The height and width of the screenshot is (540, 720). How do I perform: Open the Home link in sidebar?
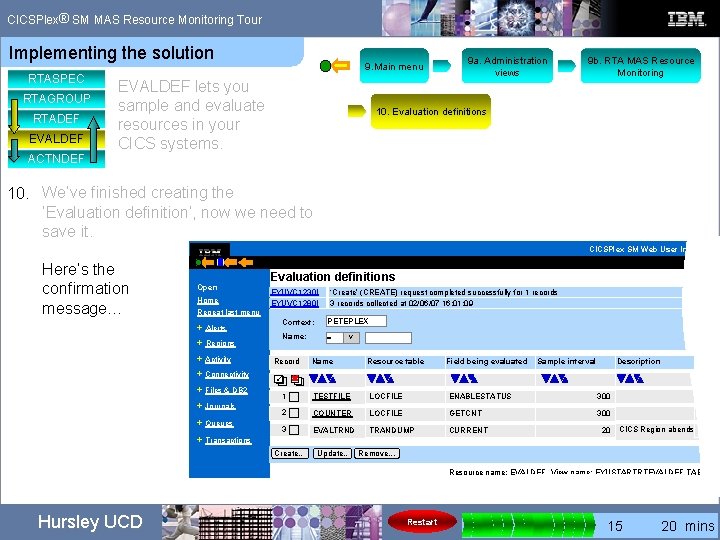[208, 300]
